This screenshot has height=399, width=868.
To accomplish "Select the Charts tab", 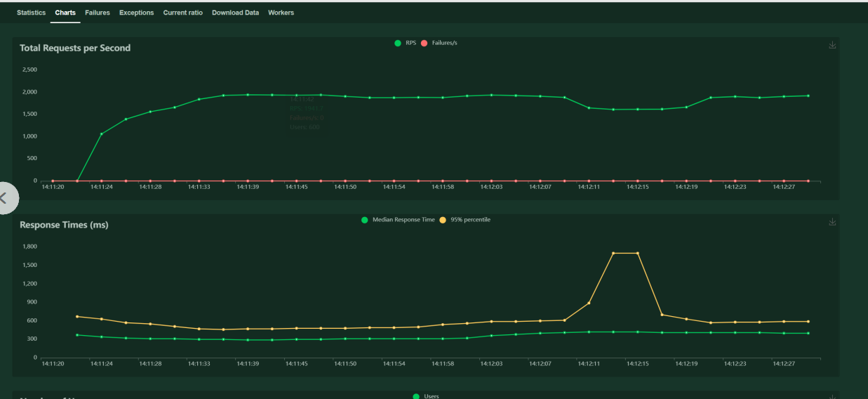I will click(65, 13).
